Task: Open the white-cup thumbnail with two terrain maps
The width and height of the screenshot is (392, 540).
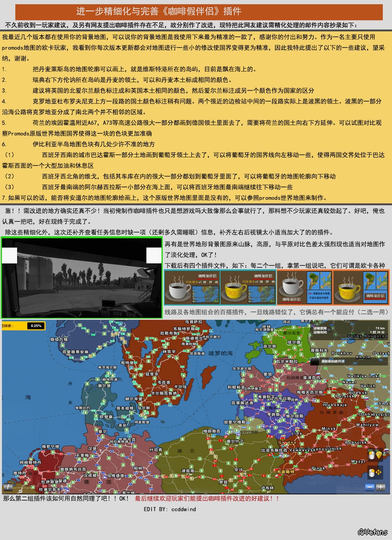Action: [x=305, y=287]
